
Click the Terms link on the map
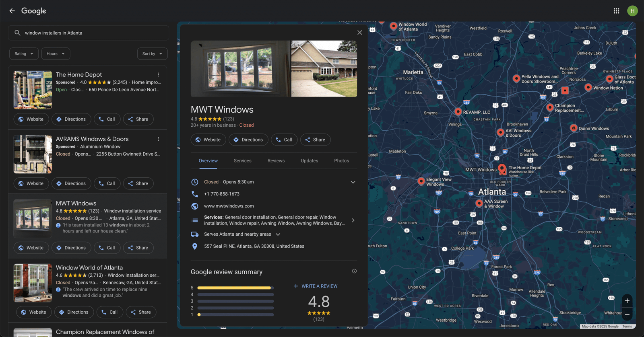coord(627,327)
